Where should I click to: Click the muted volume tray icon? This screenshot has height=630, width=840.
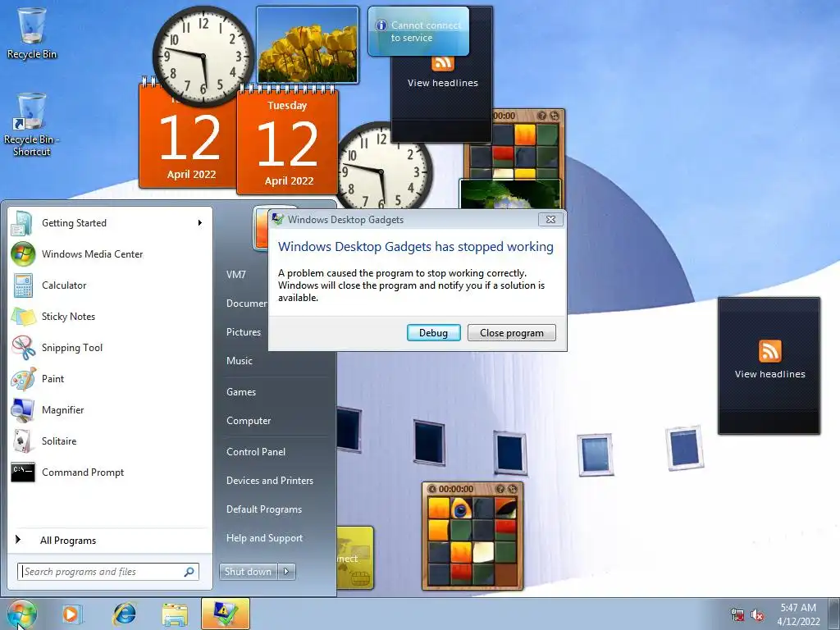757,614
